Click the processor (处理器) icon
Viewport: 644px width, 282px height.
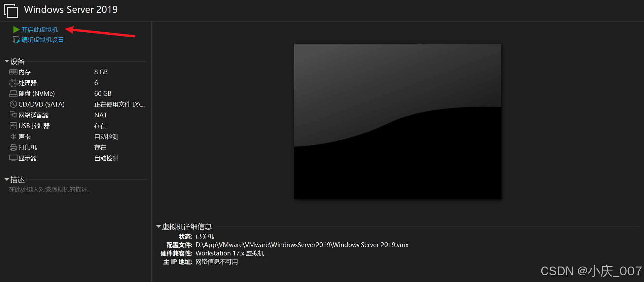coord(13,83)
